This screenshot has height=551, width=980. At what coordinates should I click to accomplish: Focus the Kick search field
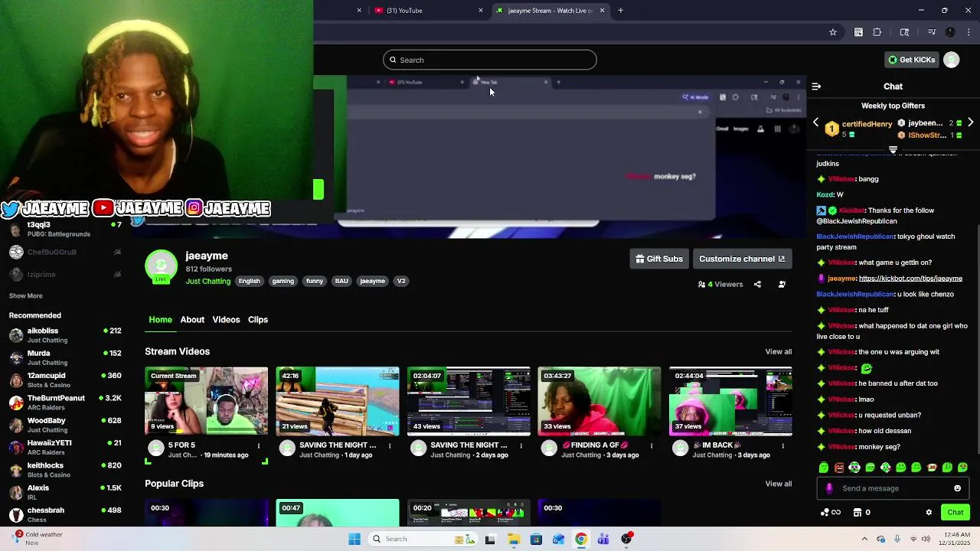tap(490, 60)
